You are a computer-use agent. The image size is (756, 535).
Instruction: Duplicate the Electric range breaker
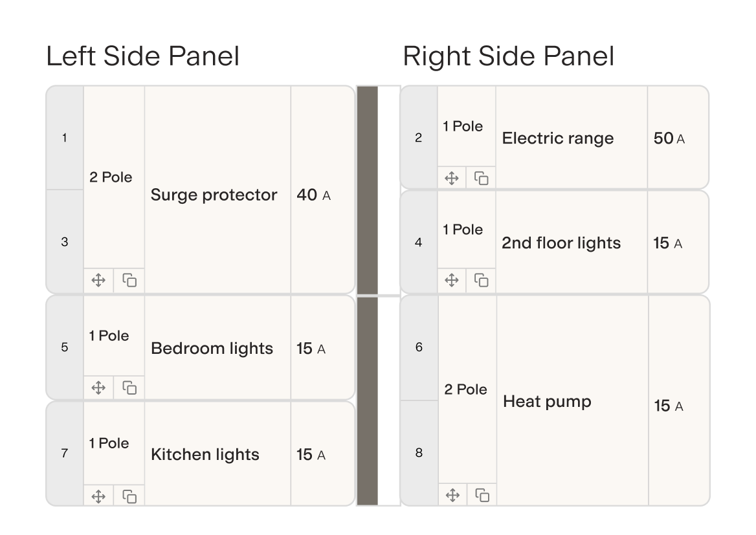482,178
